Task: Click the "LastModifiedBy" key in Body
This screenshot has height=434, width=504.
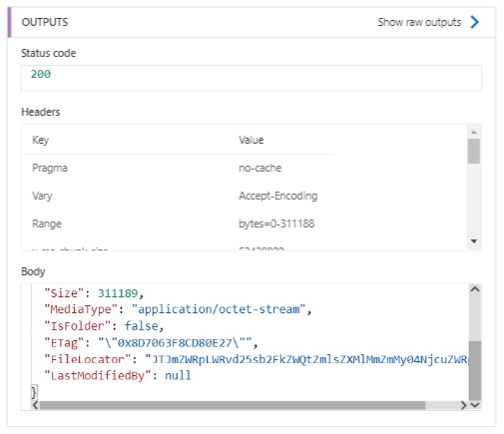Action: (97, 375)
